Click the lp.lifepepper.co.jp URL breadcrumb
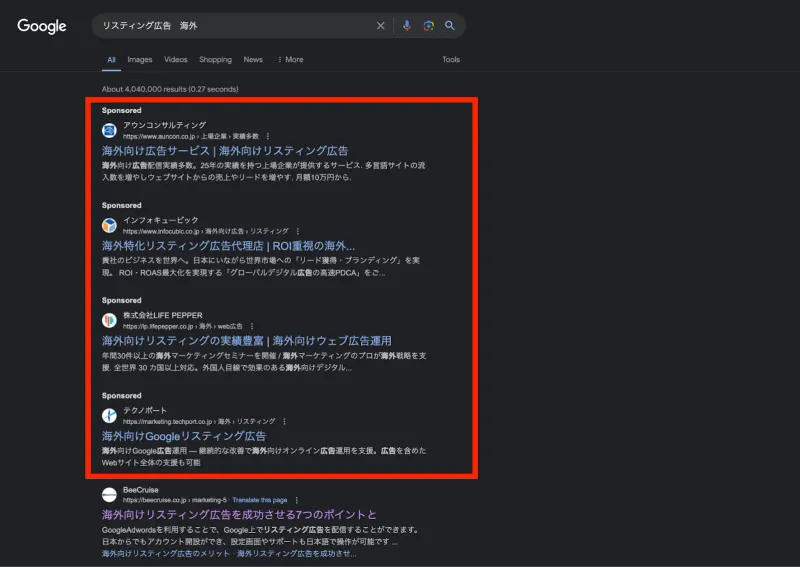This screenshot has width=800, height=567. (183, 326)
